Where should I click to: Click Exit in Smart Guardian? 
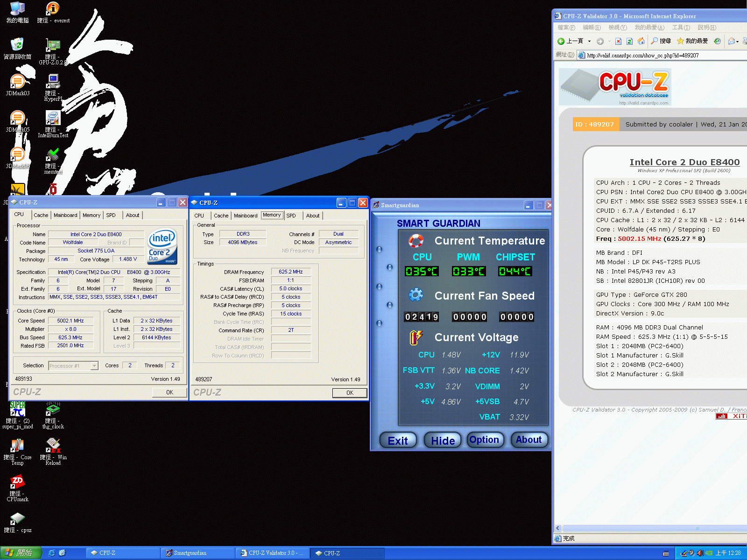[x=398, y=440]
